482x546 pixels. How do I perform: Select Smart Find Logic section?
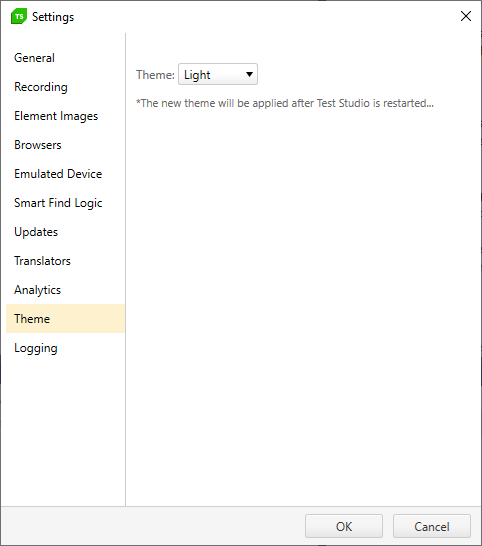pyautogui.click(x=65, y=203)
